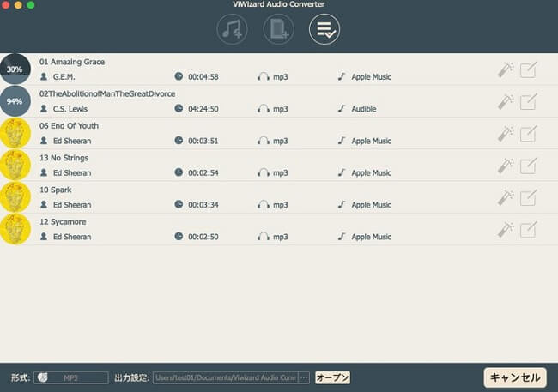Click effects wand for Amazing Grace
Viewport: 558px width, 392px height.
506,70
